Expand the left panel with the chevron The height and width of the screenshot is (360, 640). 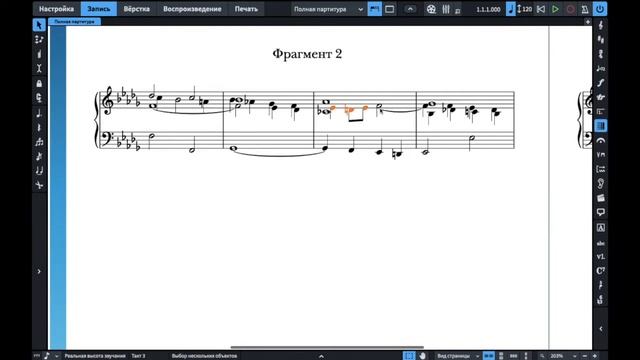coord(39,271)
